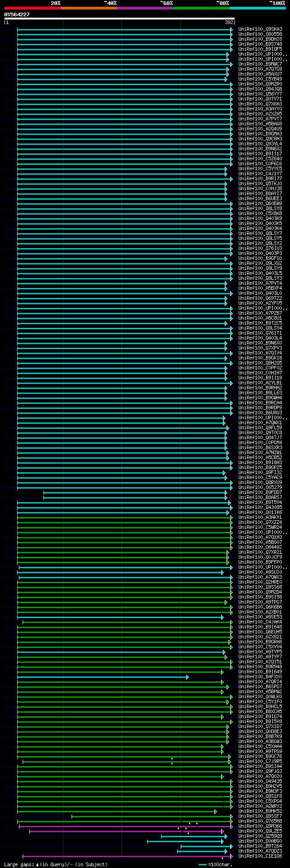The width and height of the screenshot is (290, 868).
Task: Click UniRef100_Q2HRE0 label
Action: click(260, 582)
